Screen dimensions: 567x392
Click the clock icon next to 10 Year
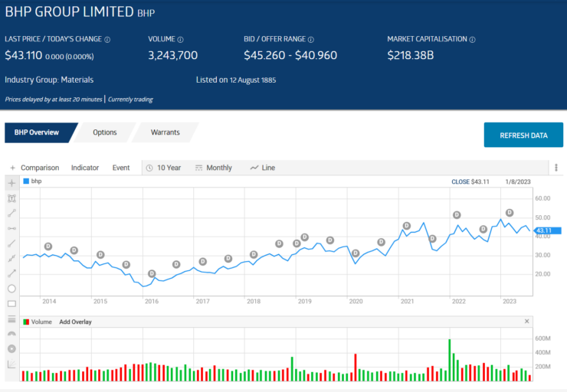coord(149,168)
